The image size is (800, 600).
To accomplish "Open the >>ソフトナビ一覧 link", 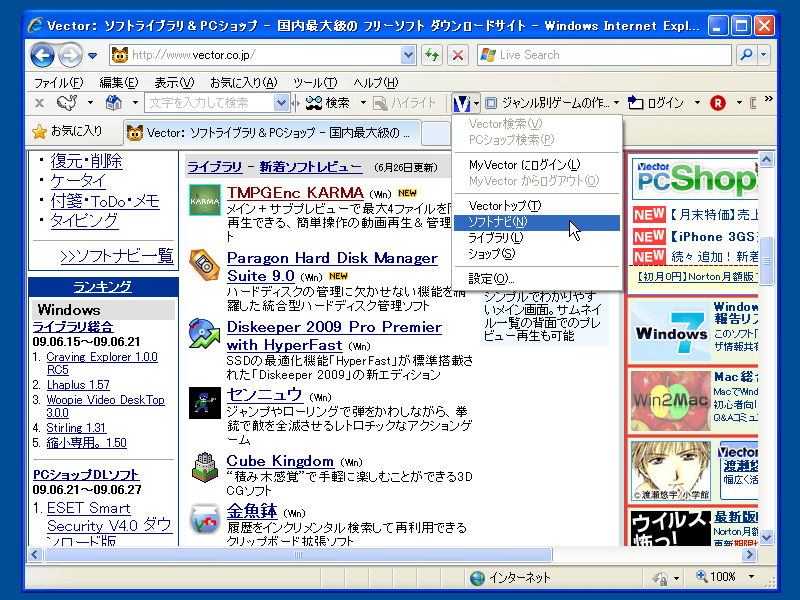I will [x=117, y=256].
